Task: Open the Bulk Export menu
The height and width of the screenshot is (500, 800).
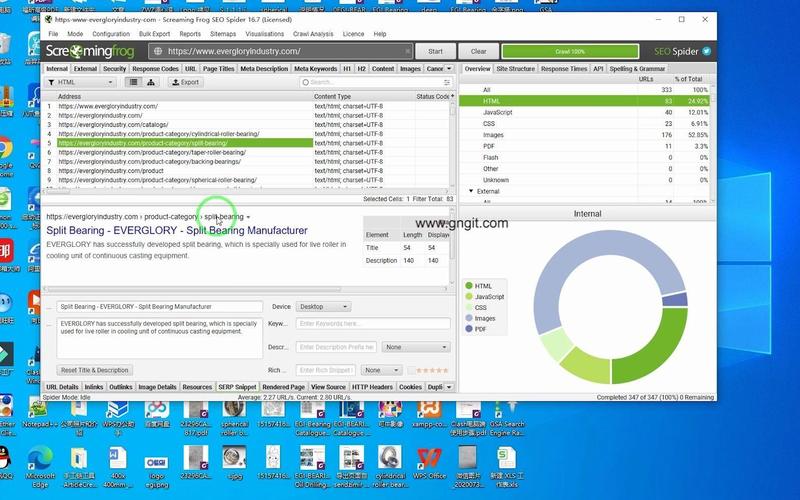Action: point(154,34)
